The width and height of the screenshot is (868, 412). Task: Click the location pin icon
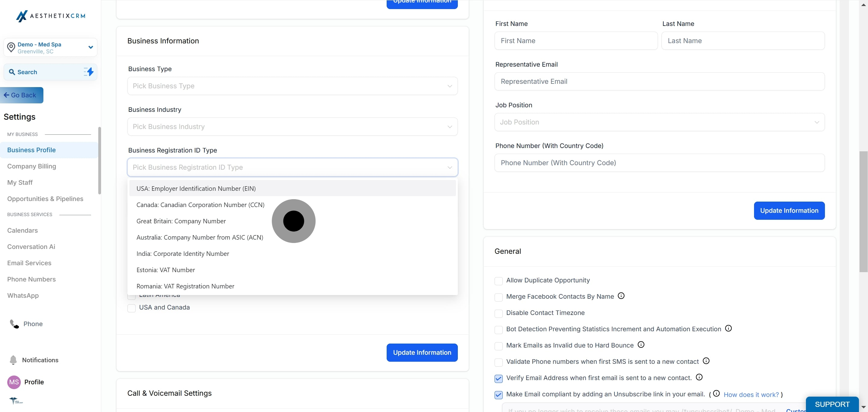tap(11, 47)
